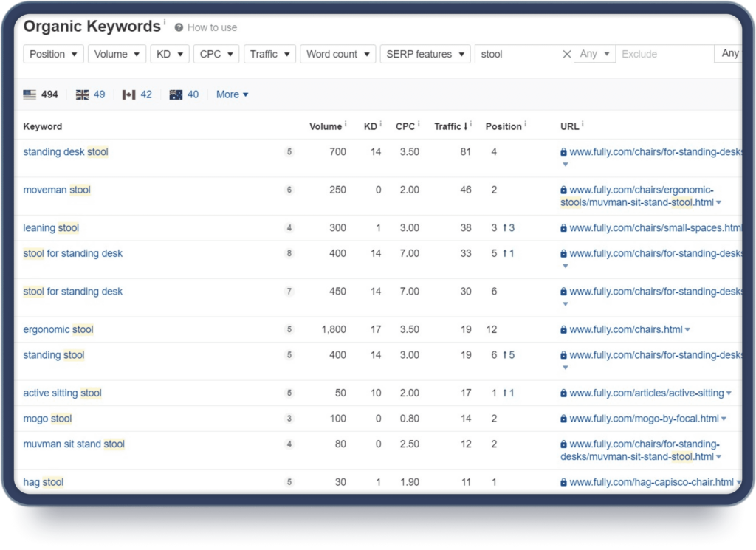
Task: Click SERP features badge for mogo stool
Action: 289,419
